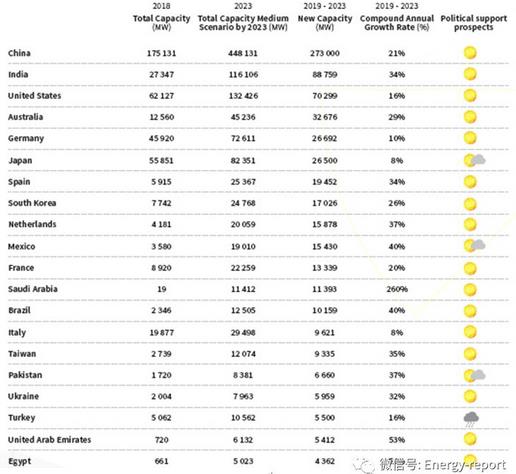Click Japan's sun-and-cloud prospects icon

point(474,160)
